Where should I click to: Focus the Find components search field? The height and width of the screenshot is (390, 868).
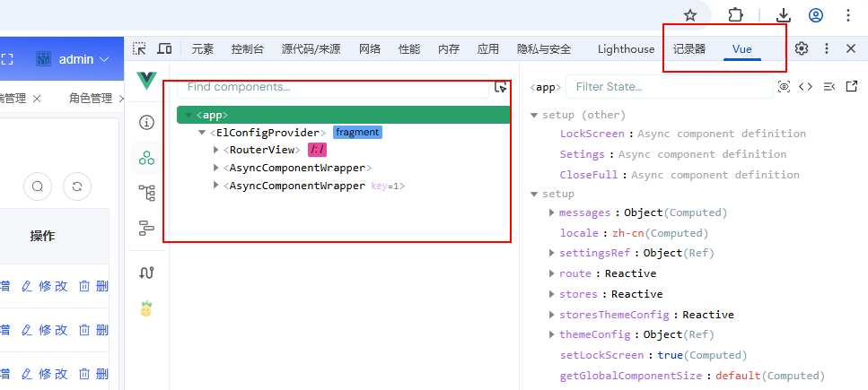coord(333,87)
